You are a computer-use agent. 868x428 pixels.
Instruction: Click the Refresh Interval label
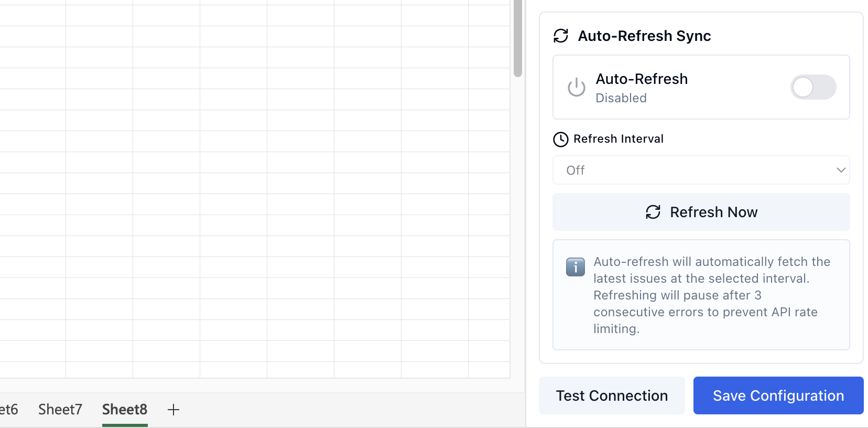point(619,138)
